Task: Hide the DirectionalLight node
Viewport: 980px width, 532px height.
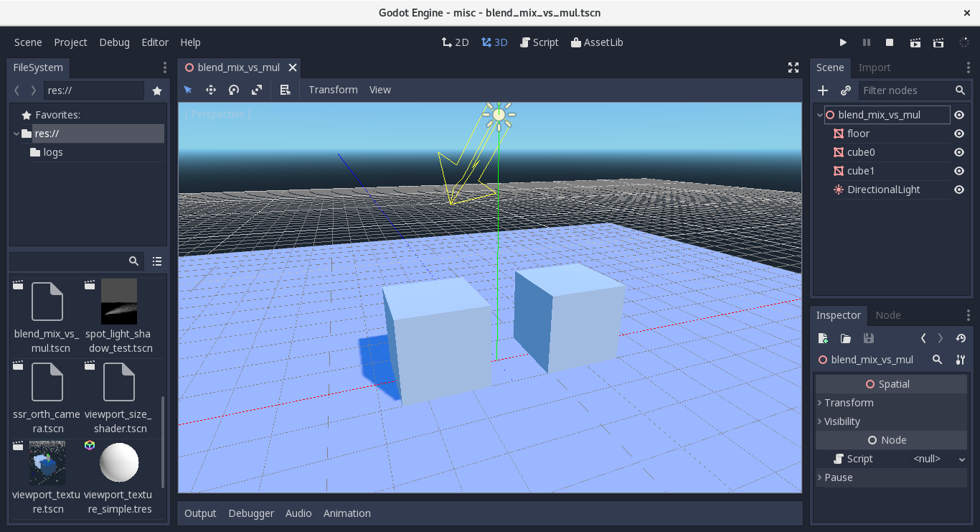Action: coord(959,190)
